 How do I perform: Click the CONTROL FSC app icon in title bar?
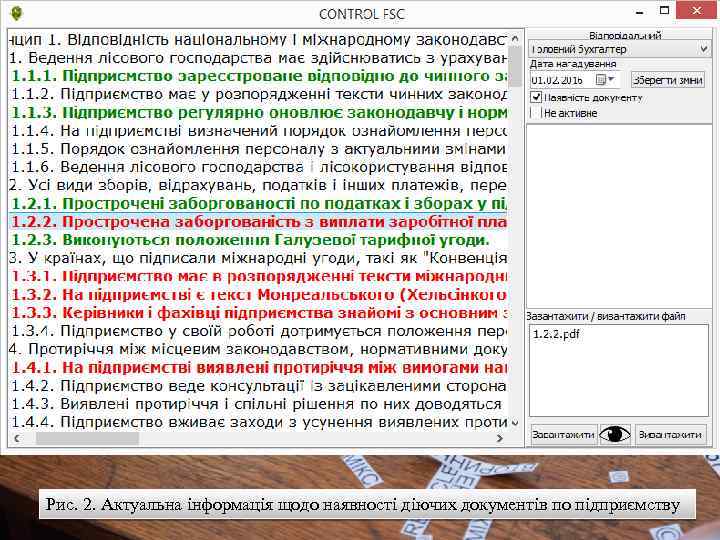point(17,14)
